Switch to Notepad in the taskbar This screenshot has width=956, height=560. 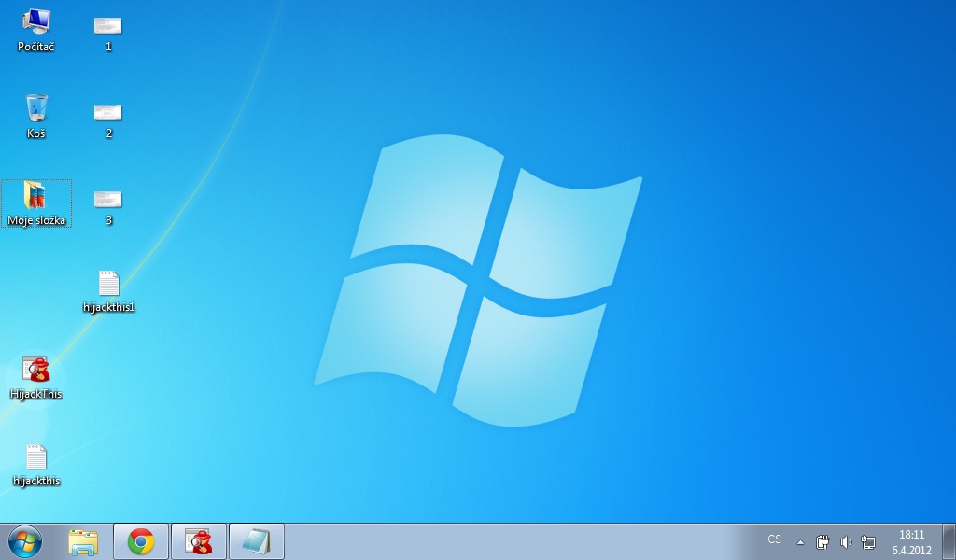[x=257, y=541]
